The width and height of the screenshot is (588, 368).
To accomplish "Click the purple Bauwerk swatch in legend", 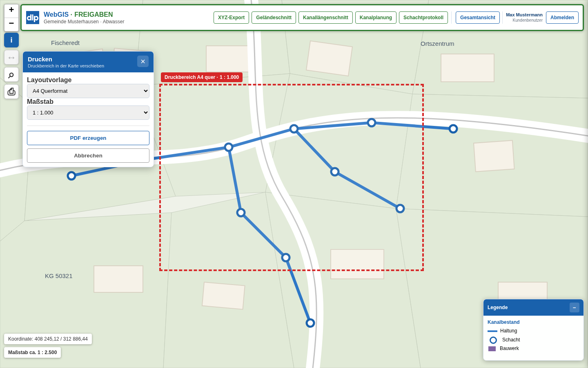I will coord(492,349).
